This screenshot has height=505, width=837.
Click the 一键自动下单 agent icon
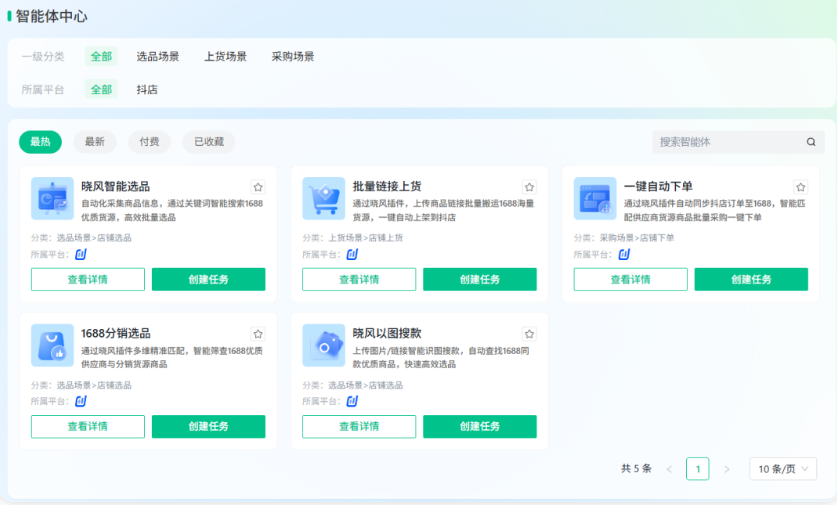(x=594, y=198)
